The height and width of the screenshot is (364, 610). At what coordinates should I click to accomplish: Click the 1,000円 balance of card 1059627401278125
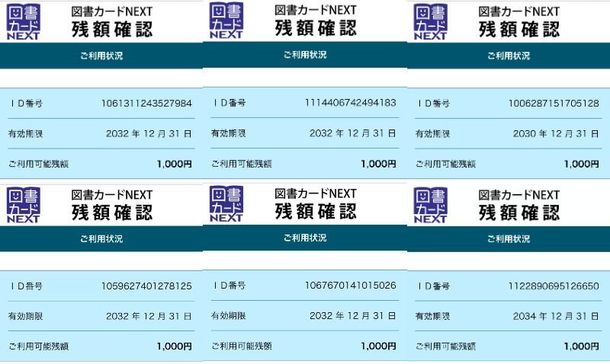(175, 346)
